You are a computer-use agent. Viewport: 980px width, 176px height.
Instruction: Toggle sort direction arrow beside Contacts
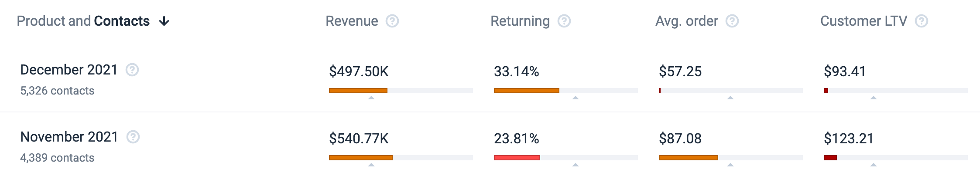pos(164,21)
